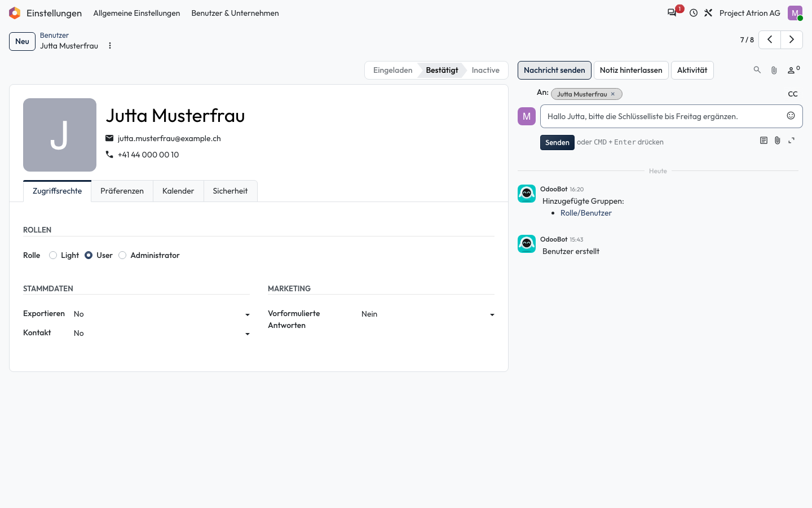Show followers of this record
Image resolution: width=812 pixels, height=508 pixels.
[x=793, y=70]
